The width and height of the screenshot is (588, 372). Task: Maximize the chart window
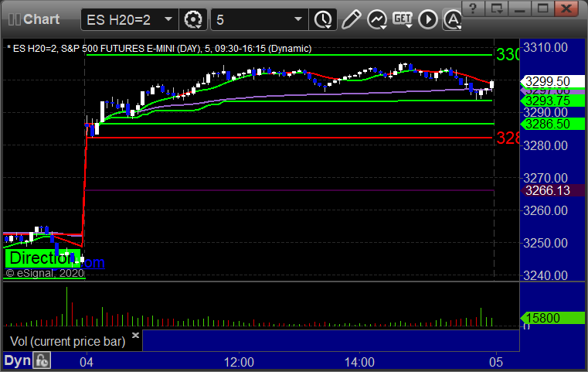[x=542, y=9]
